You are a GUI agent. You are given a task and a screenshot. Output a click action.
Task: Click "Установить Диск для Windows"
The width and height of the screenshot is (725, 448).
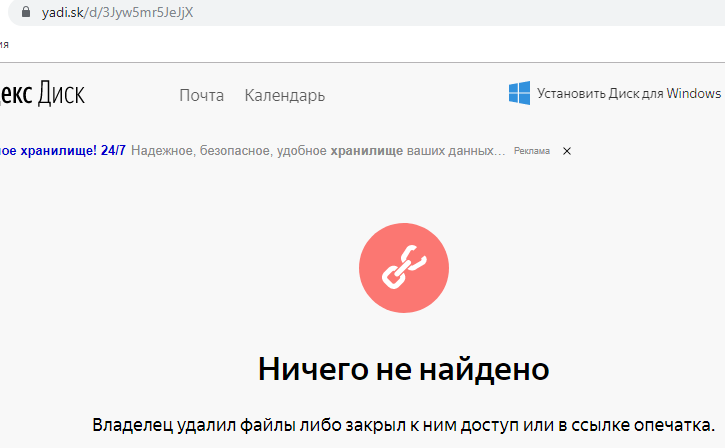point(628,94)
